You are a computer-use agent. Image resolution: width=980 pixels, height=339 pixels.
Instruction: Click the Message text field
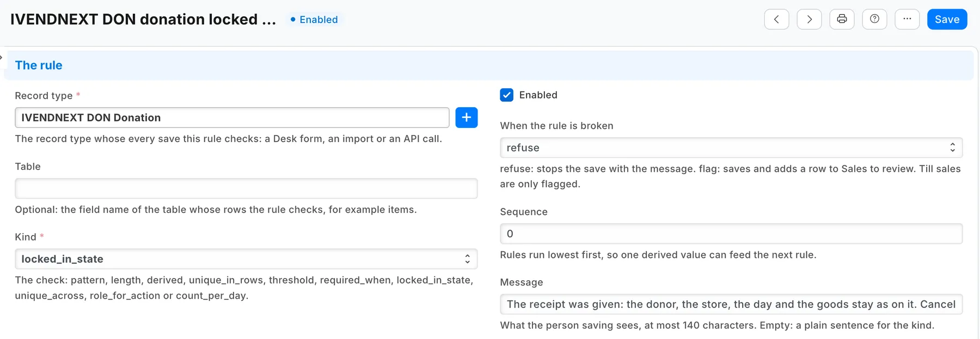(x=731, y=304)
